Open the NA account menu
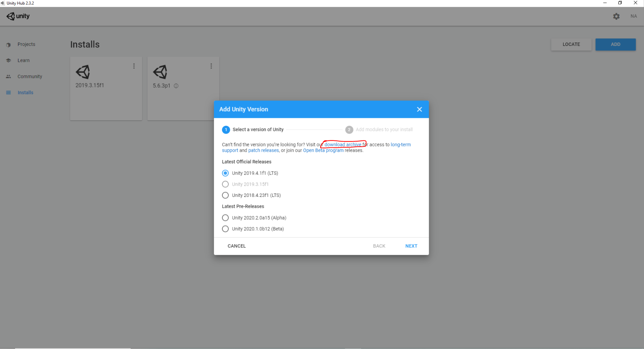The image size is (644, 349). click(x=634, y=16)
